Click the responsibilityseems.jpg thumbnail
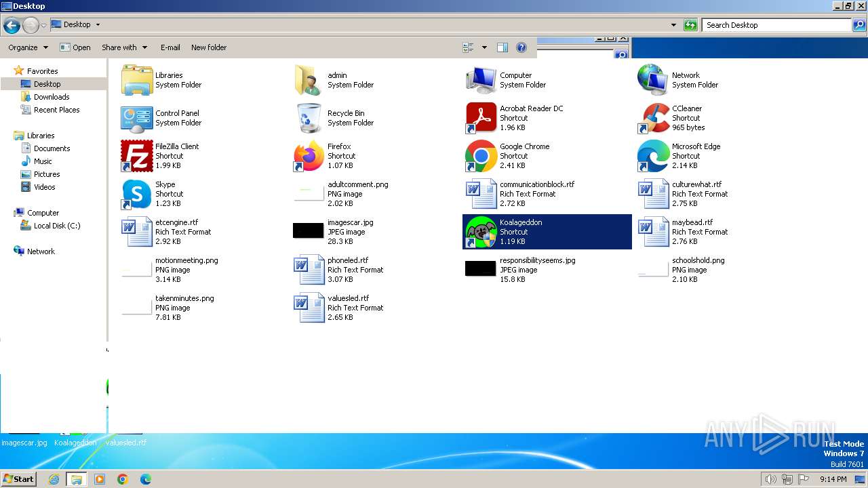The image size is (868, 488). [x=481, y=268]
